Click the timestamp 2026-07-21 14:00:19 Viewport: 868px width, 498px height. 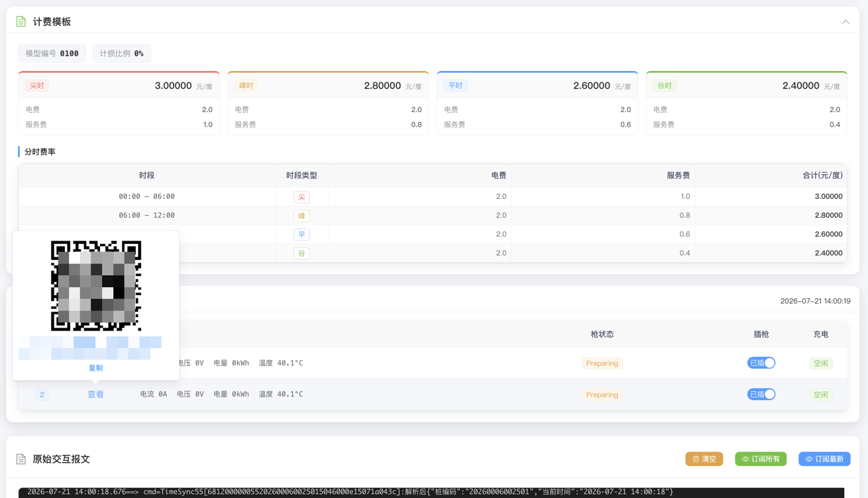click(x=816, y=301)
